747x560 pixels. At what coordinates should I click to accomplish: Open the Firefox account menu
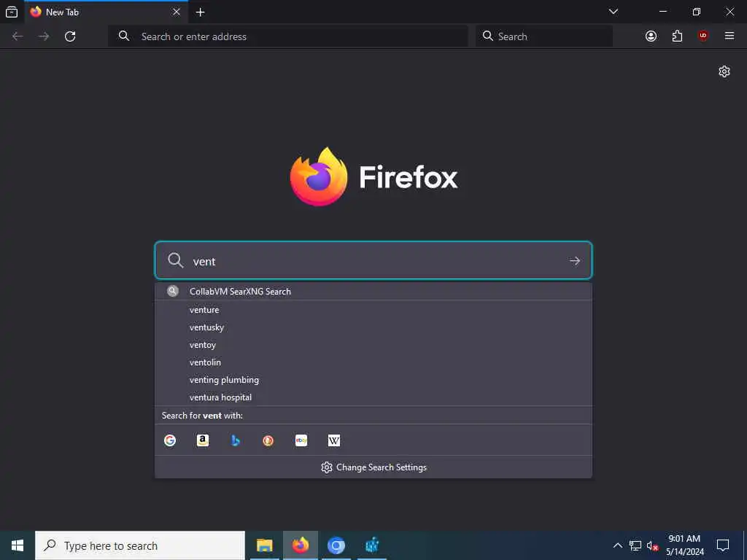[651, 36]
